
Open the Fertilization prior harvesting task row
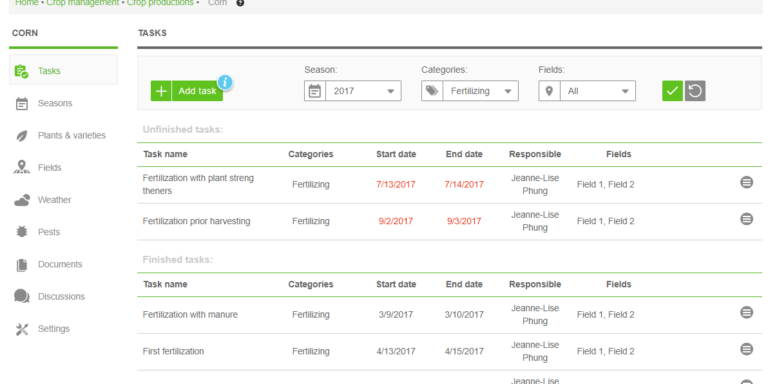449,221
